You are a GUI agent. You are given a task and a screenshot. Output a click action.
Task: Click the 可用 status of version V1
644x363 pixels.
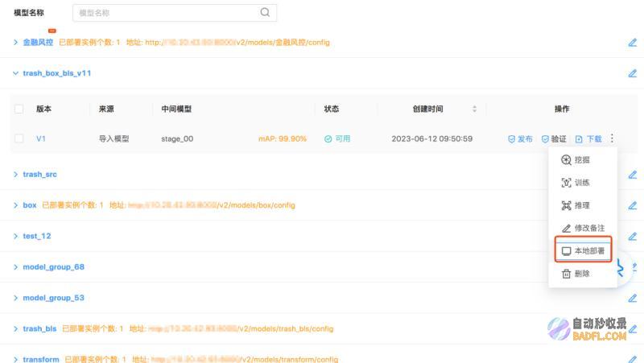[337, 138]
